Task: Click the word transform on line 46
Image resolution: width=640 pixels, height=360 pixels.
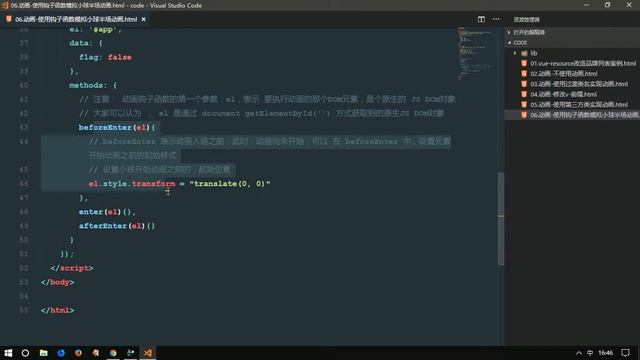Action: click(x=153, y=184)
